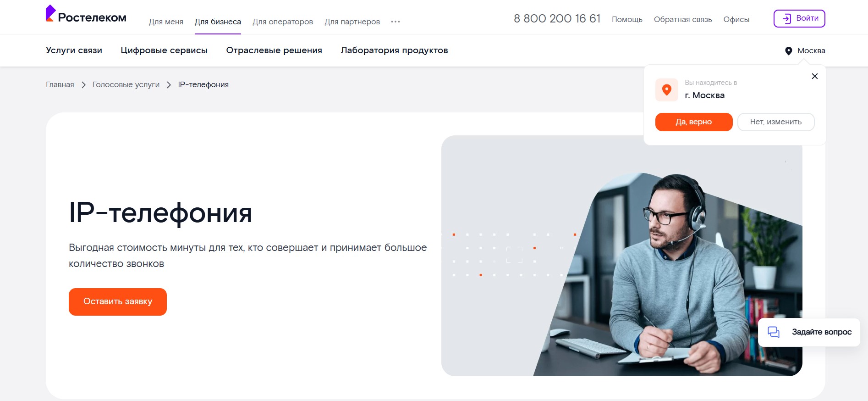Image resolution: width=868 pixels, height=401 pixels.
Task: Open the three-dots more menu in header
Action: [x=396, y=22]
